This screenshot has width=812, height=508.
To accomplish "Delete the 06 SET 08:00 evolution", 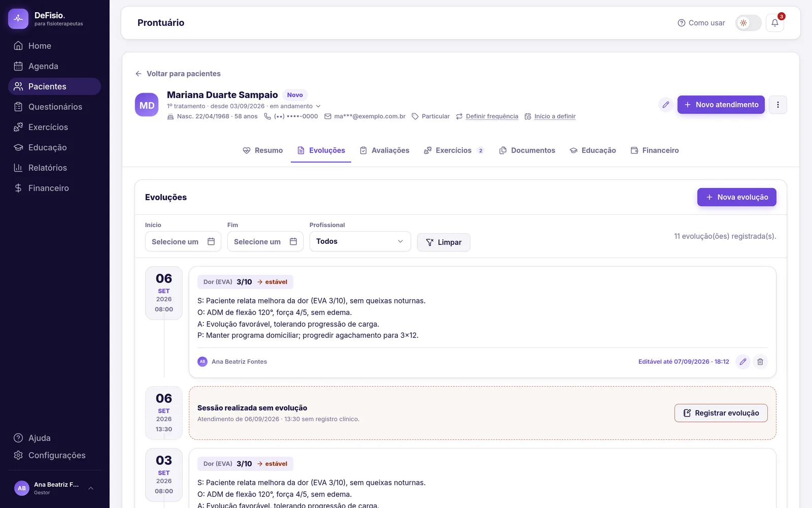I will click(760, 362).
